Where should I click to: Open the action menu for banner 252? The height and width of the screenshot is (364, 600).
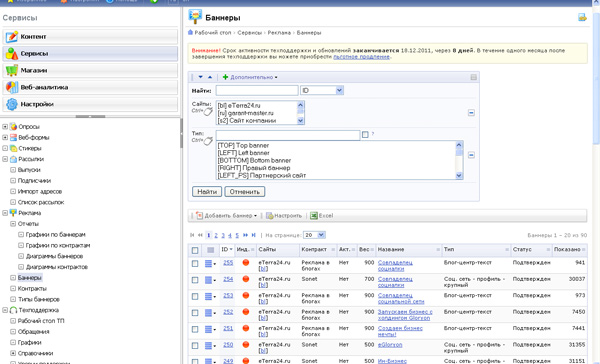pos(210,313)
